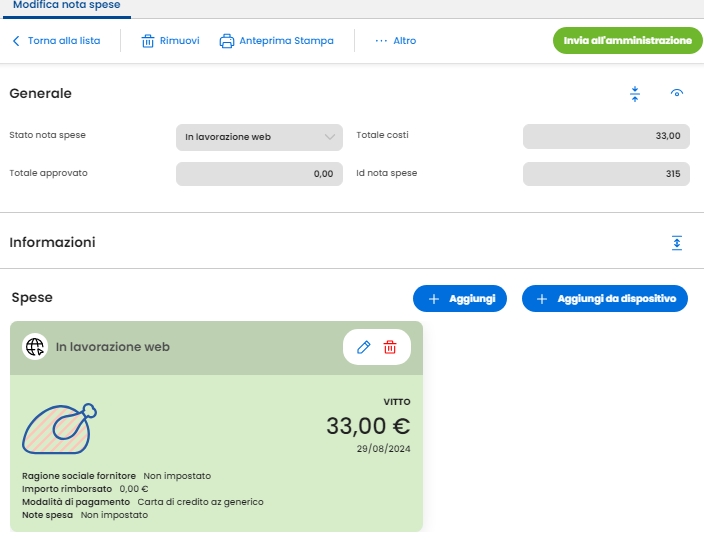Click the trash icon beside Rimuovi
This screenshot has width=704, height=540.
[148, 41]
